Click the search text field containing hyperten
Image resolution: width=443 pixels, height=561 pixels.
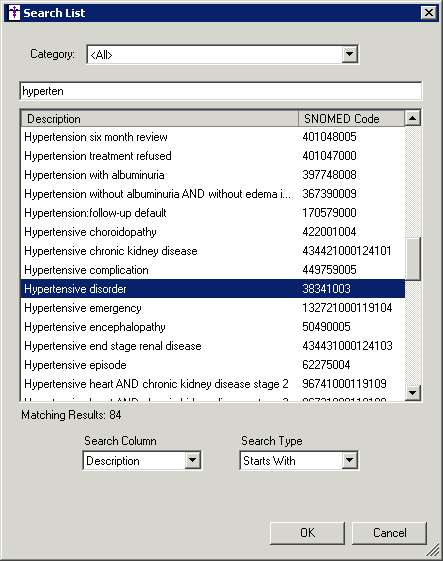(221, 91)
